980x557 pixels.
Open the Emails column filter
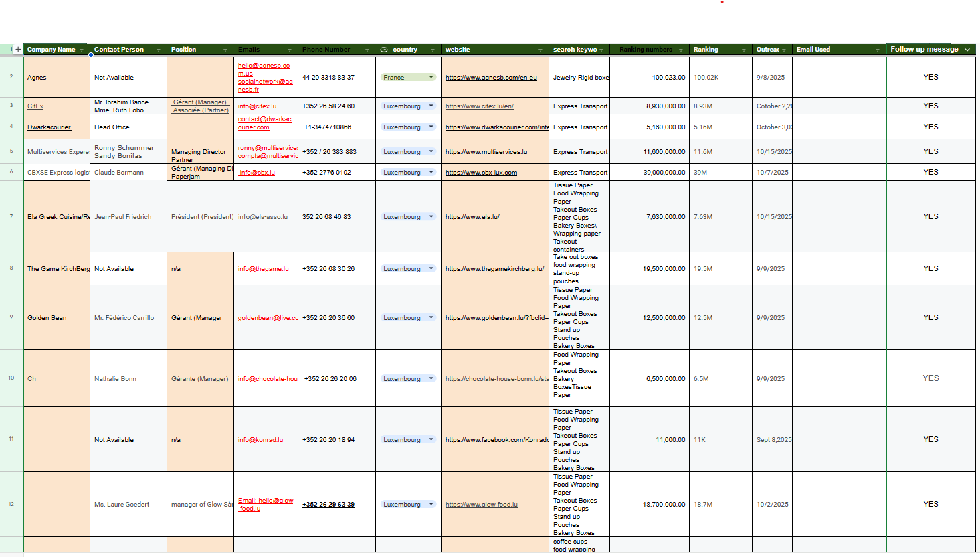coord(290,50)
